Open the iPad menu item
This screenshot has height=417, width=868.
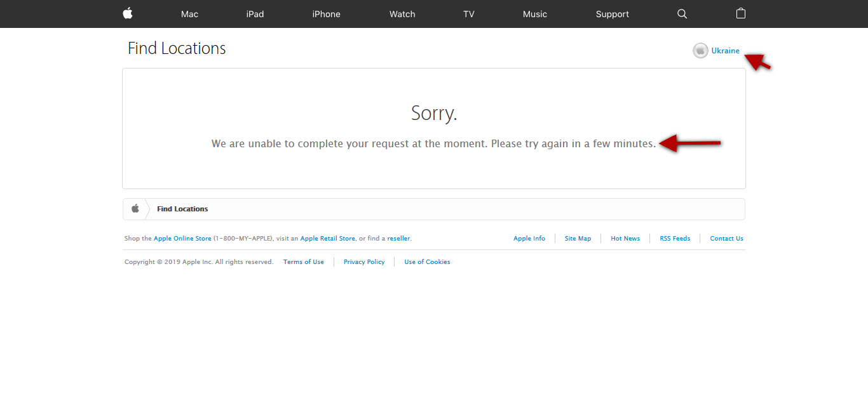[x=255, y=14]
